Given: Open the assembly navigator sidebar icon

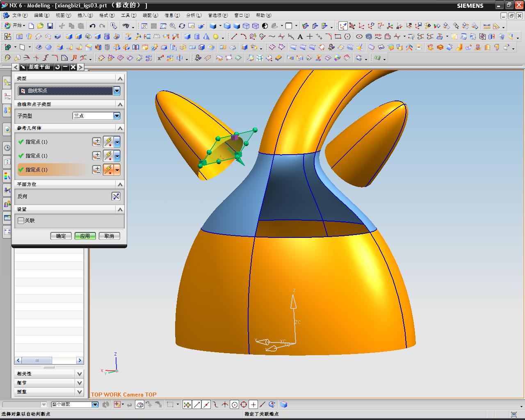Looking at the screenshot, I should click(7, 82).
